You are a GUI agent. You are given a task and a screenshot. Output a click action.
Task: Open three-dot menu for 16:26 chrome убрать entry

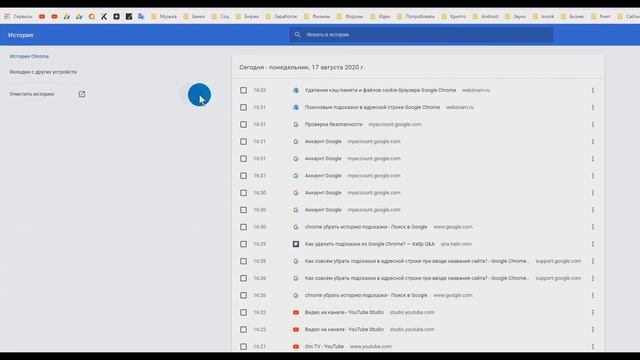point(593,295)
